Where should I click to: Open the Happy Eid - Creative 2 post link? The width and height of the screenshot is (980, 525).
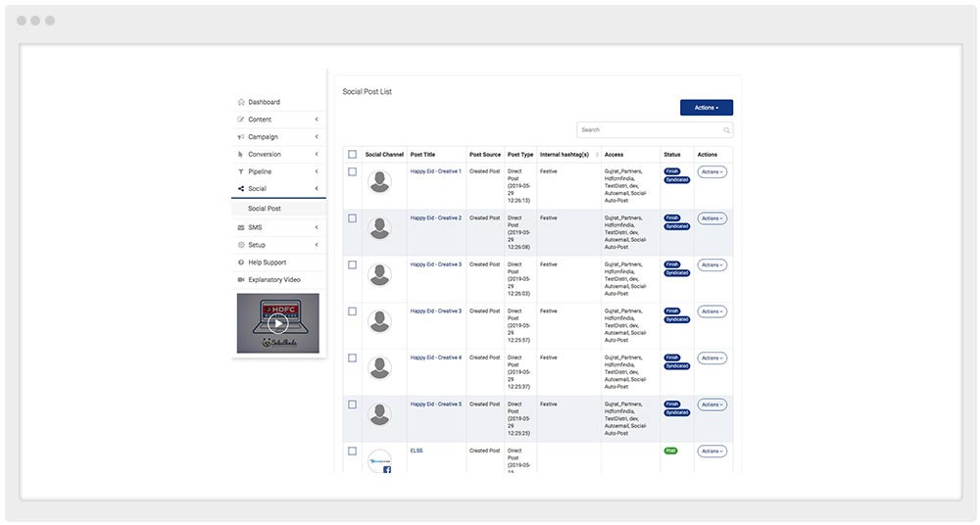436,218
